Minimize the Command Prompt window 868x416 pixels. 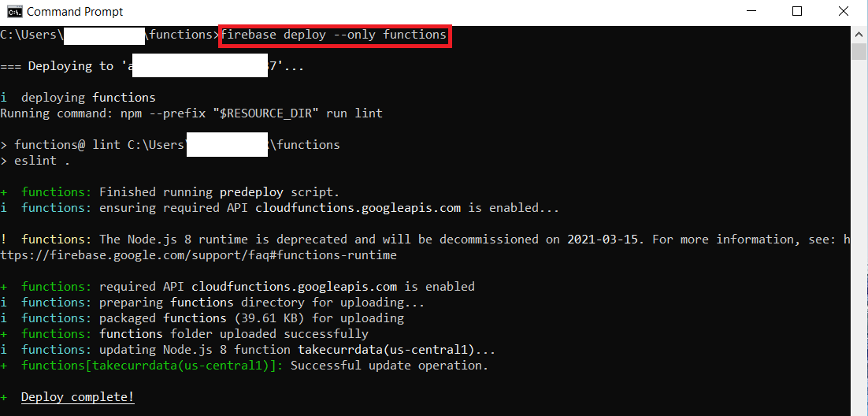[751, 11]
